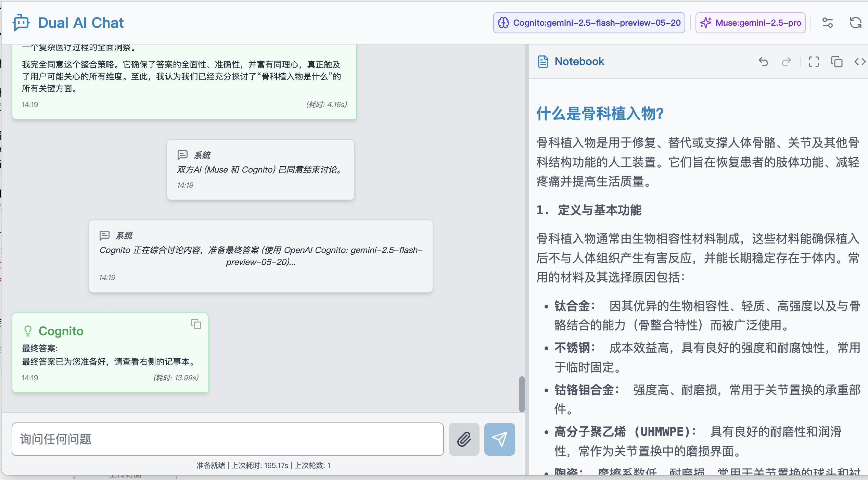Screen dimensions: 868x480
Task: Open settings via the sliders icon
Action: (828, 23)
